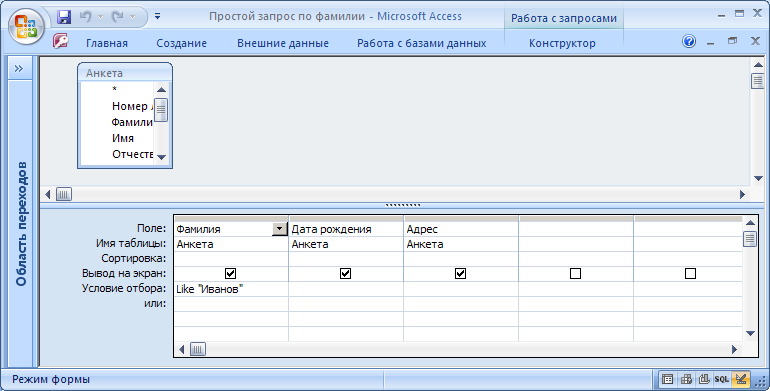Select the Отчество field in Анкета list
This screenshot has height=391, width=770.
[132, 154]
